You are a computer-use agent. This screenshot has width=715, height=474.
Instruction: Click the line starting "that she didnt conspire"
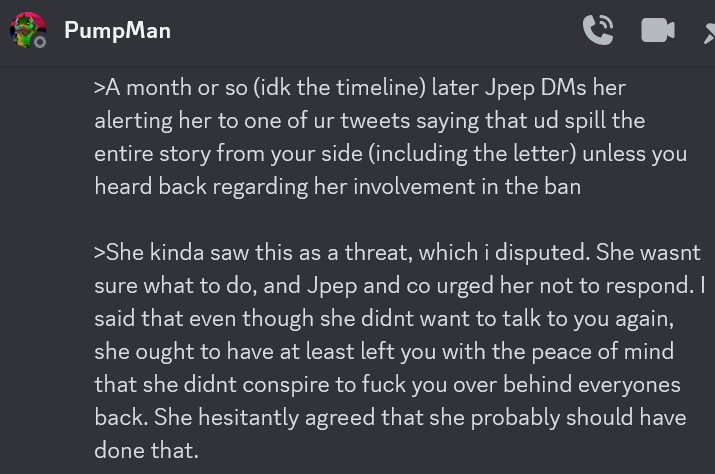point(387,384)
